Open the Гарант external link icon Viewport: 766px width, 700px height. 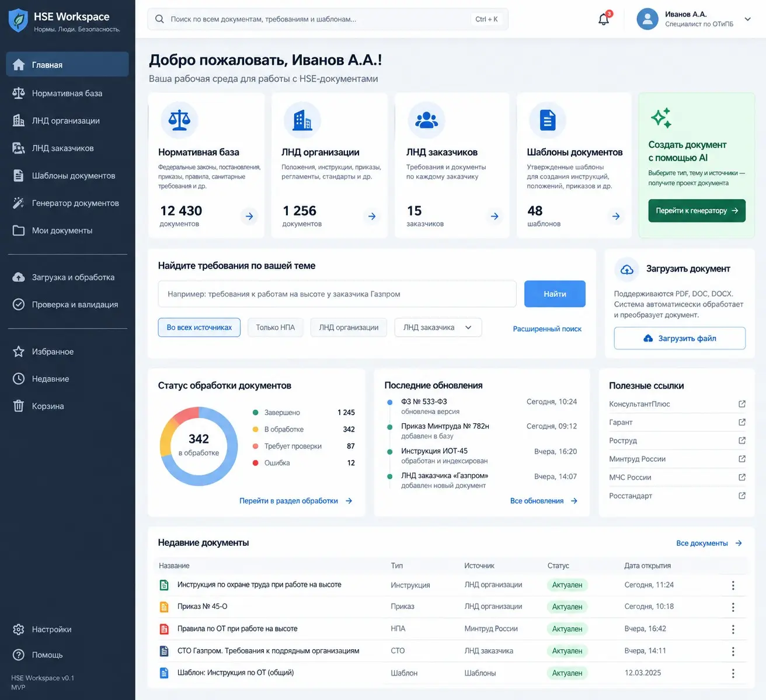pos(742,422)
